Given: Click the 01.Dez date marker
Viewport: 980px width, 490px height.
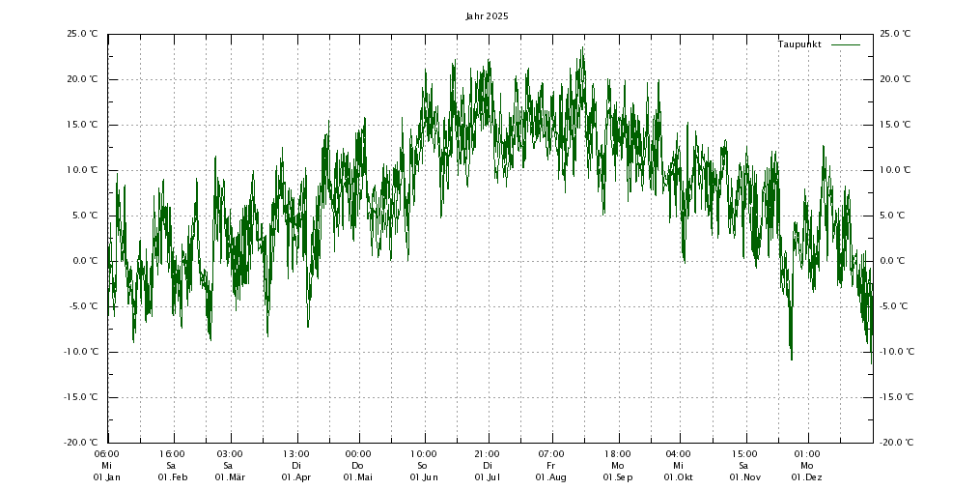Looking at the screenshot, I should coord(806,477).
